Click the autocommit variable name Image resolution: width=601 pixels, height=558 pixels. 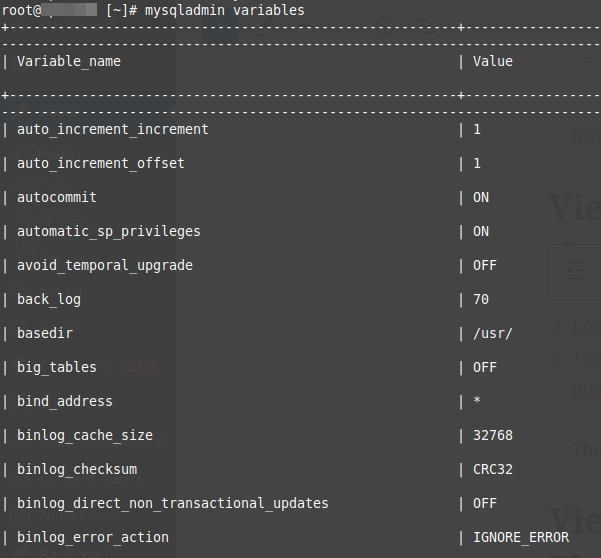click(56, 197)
